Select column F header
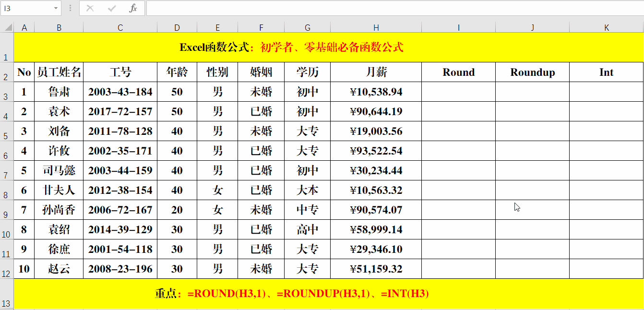This screenshot has width=644, height=310. tap(261, 28)
